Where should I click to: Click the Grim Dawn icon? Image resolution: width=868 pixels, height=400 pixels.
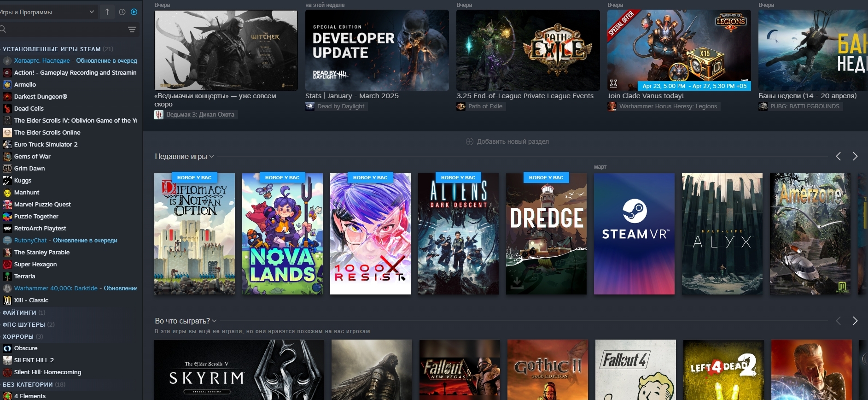[x=7, y=168]
